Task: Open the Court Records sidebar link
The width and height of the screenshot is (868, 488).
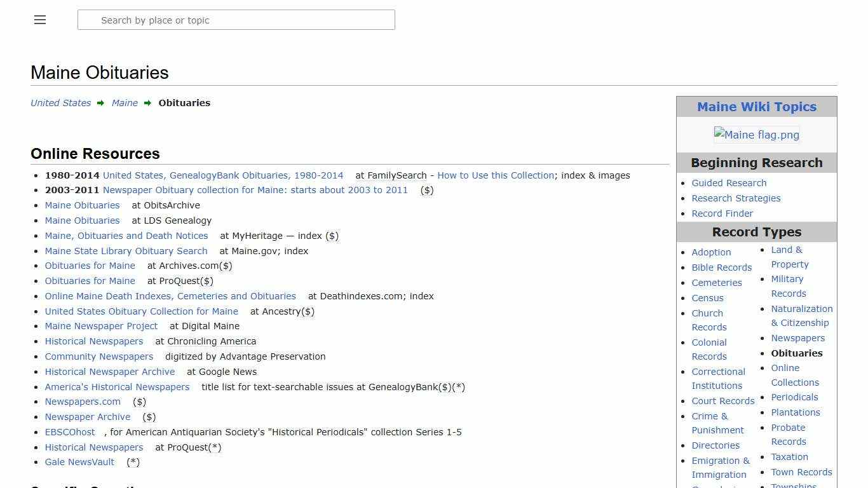Action: (723, 401)
